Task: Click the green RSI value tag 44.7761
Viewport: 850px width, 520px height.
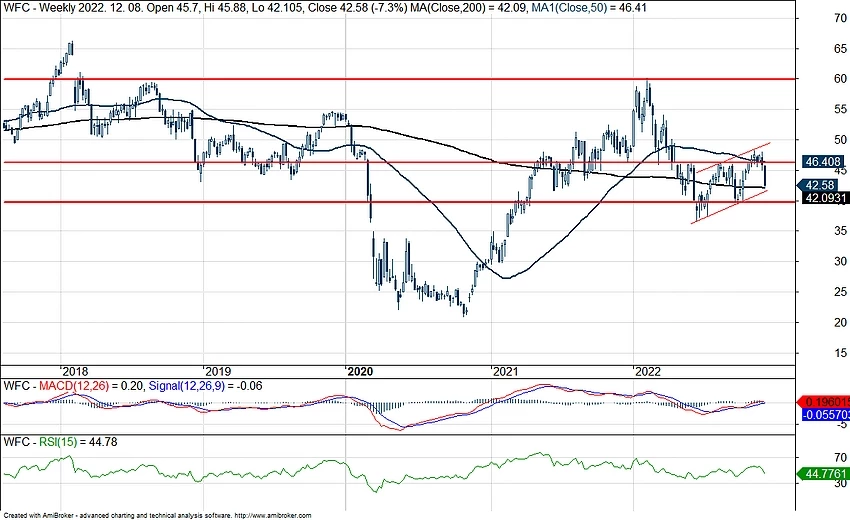Action: [824, 474]
